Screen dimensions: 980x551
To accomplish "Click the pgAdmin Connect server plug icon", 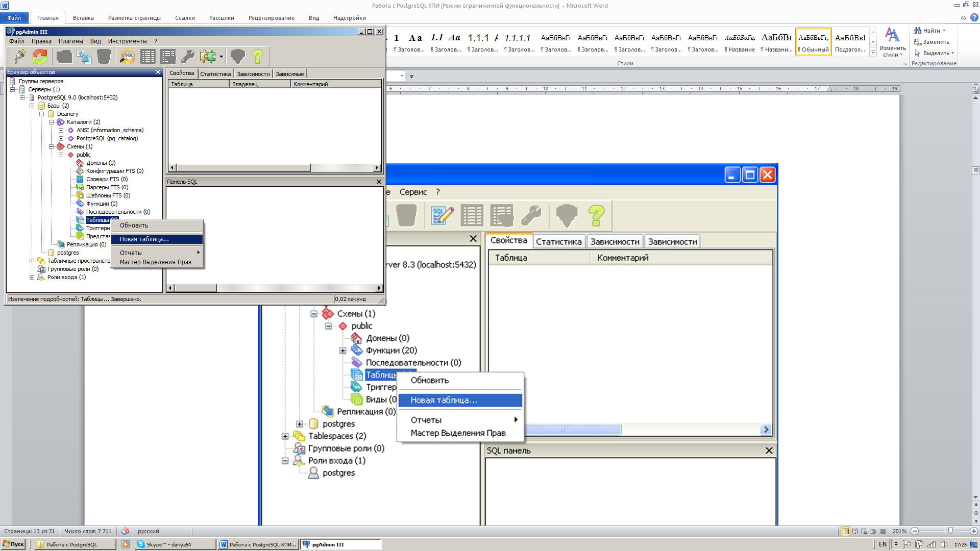I will tap(20, 56).
